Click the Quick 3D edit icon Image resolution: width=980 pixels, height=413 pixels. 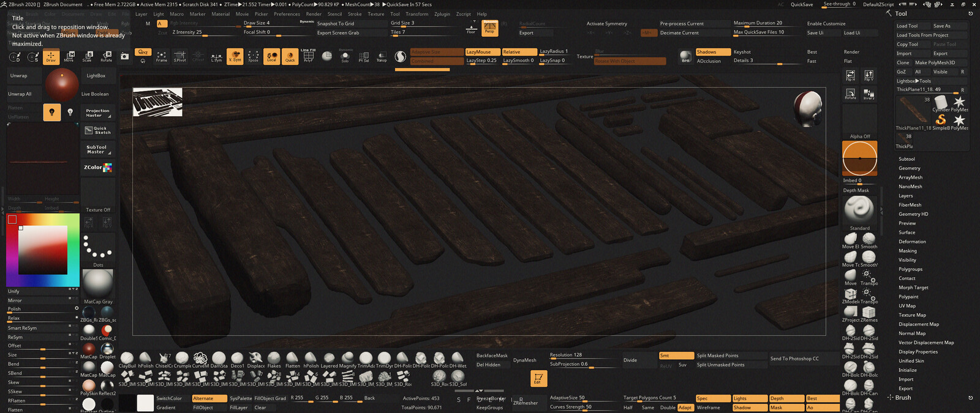[290, 56]
